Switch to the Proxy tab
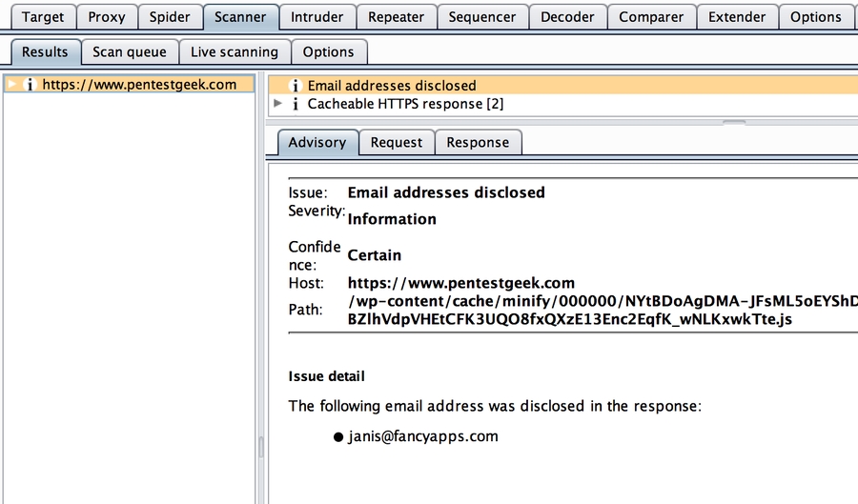Image resolution: width=858 pixels, height=504 pixels. tap(107, 17)
